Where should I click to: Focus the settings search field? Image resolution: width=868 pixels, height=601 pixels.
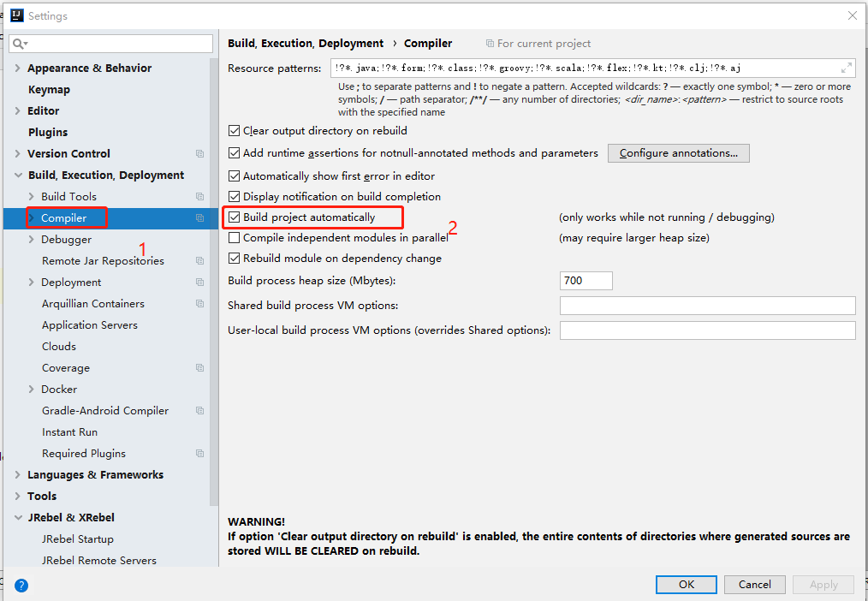pos(110,44)
